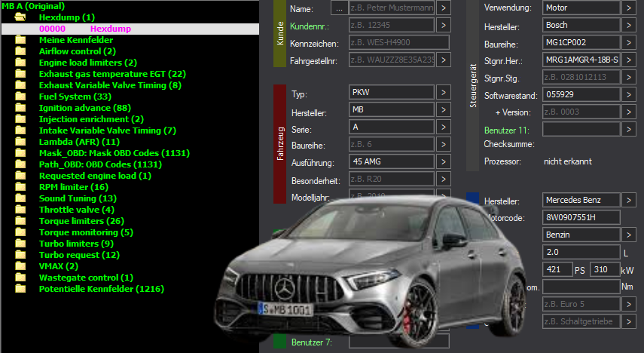Click the folder icon beside Meine Kennfelder

coord(20,40)
